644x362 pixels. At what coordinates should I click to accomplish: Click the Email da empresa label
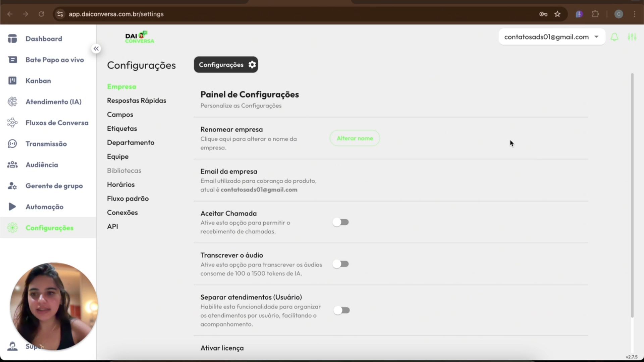coord(229,171)
